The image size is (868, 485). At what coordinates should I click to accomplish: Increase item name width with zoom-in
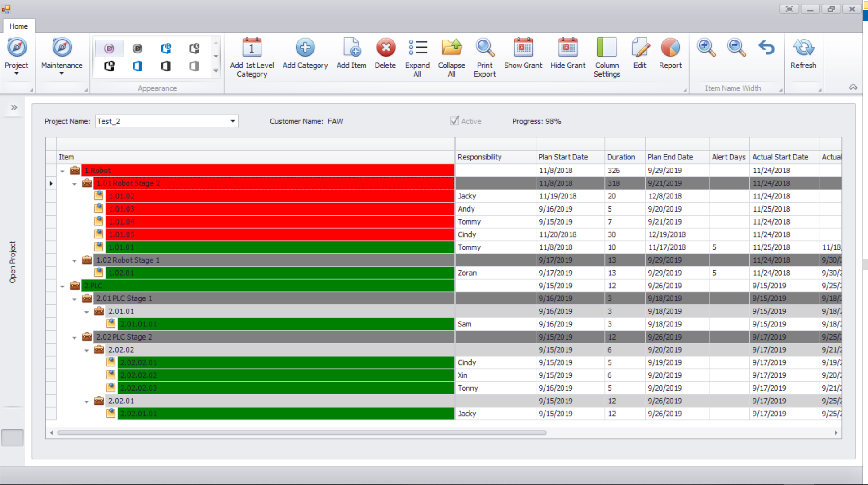[706, 48]
